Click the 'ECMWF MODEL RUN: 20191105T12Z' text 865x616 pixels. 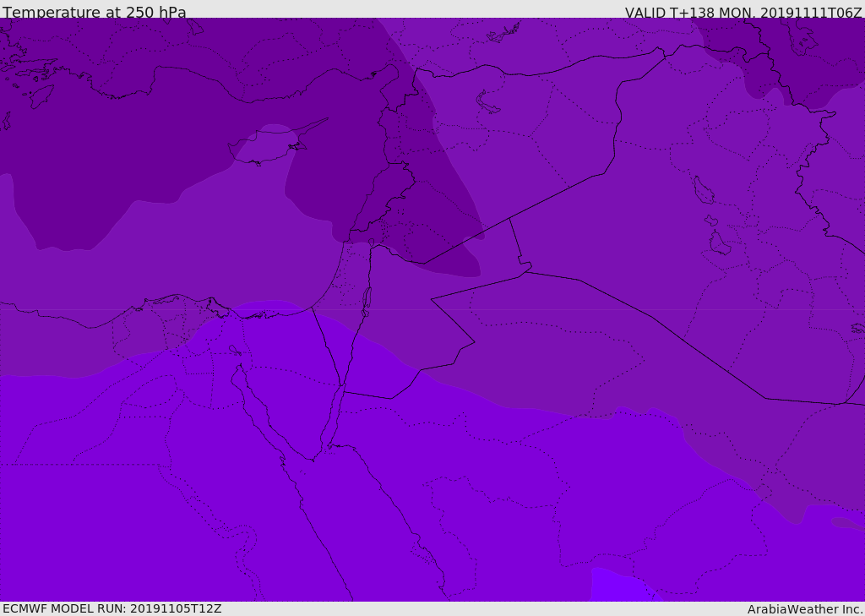(x=112, y=608)
